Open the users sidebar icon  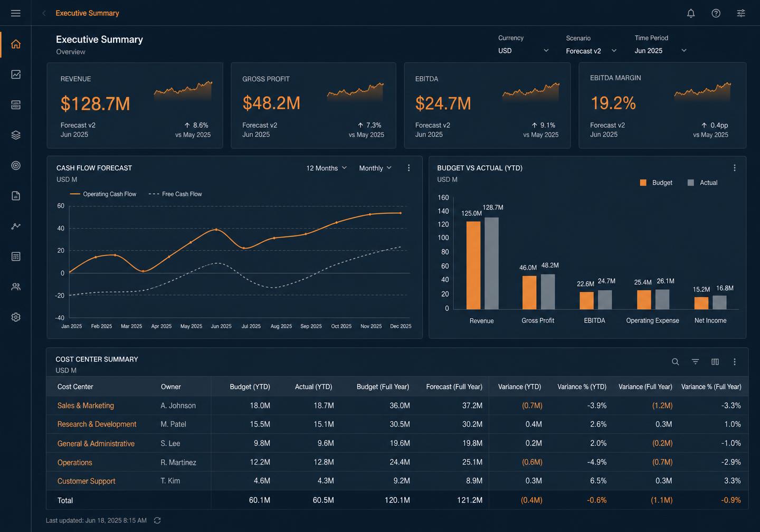pos(16,287)
